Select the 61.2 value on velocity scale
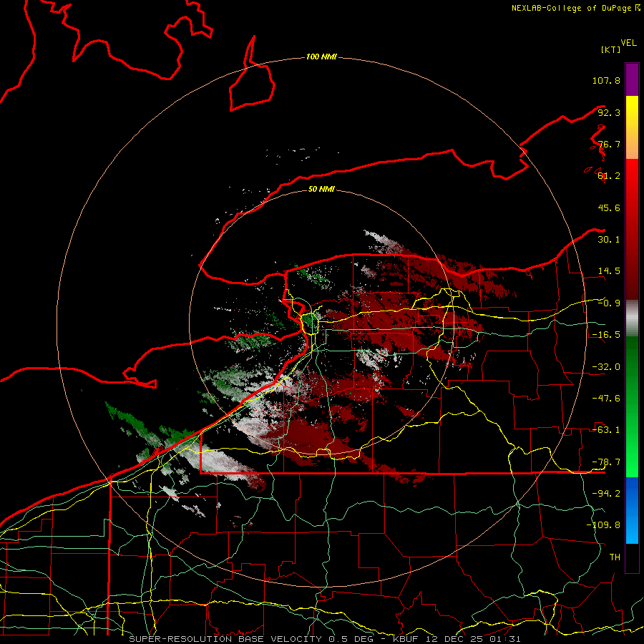Viewport: 644px width, 644px height. click(x=609, y=176)
